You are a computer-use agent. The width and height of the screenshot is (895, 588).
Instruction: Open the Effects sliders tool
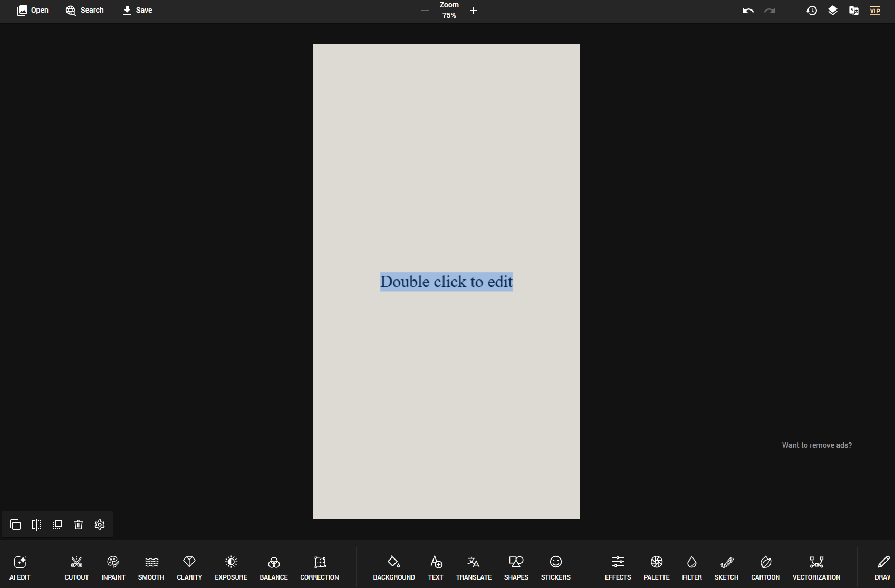pyautogui.click(x=618, y=567)
